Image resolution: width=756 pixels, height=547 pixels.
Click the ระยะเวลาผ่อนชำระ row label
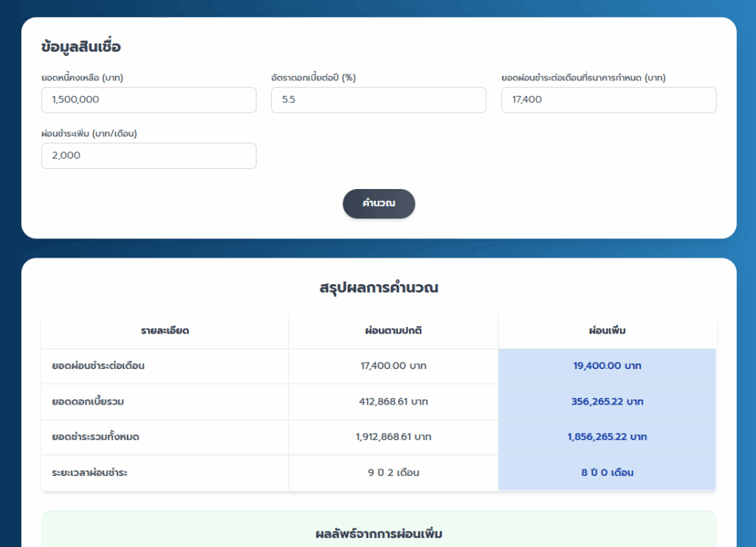click(x=89, y=472)
